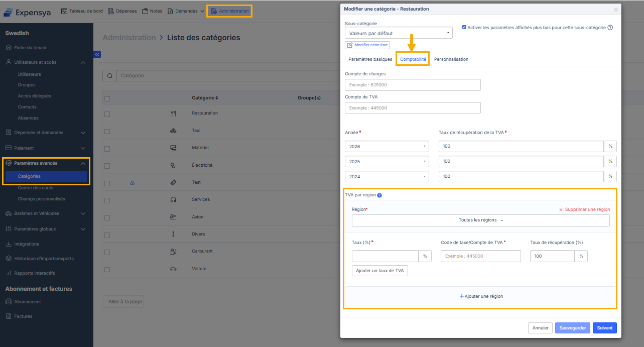Click the Ajouter un taux de TVA button
The height and width of the screenshot is (347, 644).
379,271
